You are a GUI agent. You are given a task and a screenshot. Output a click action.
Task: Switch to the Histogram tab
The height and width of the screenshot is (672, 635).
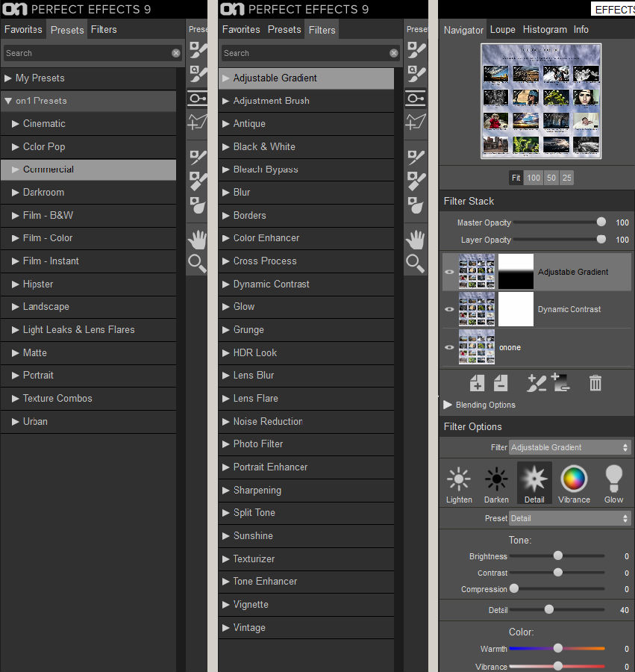click(x=545, y=30)
